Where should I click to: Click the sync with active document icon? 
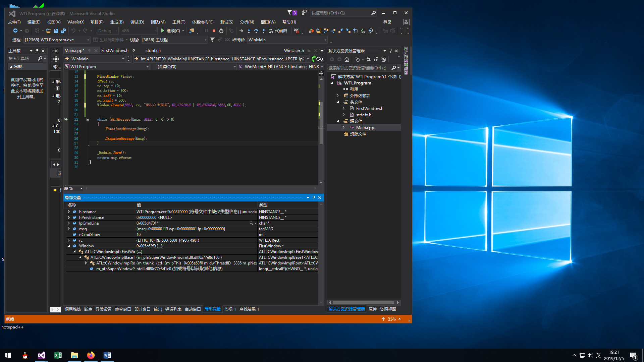(x=369, y=59)
